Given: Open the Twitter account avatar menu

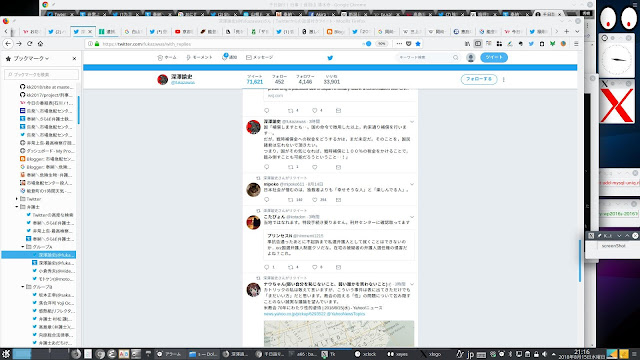Looking at the screenshot, I should 471,58.
